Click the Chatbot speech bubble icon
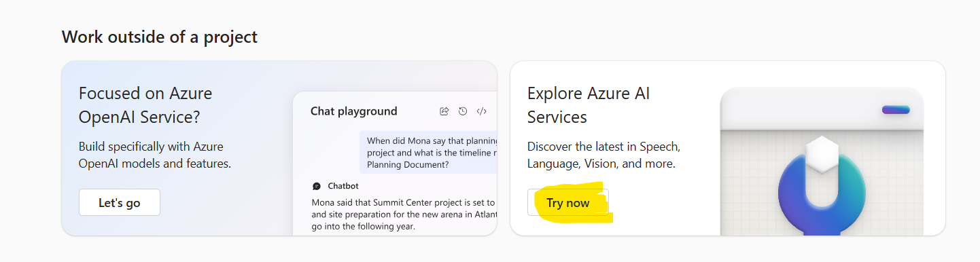980x262 pixels. 317,186
